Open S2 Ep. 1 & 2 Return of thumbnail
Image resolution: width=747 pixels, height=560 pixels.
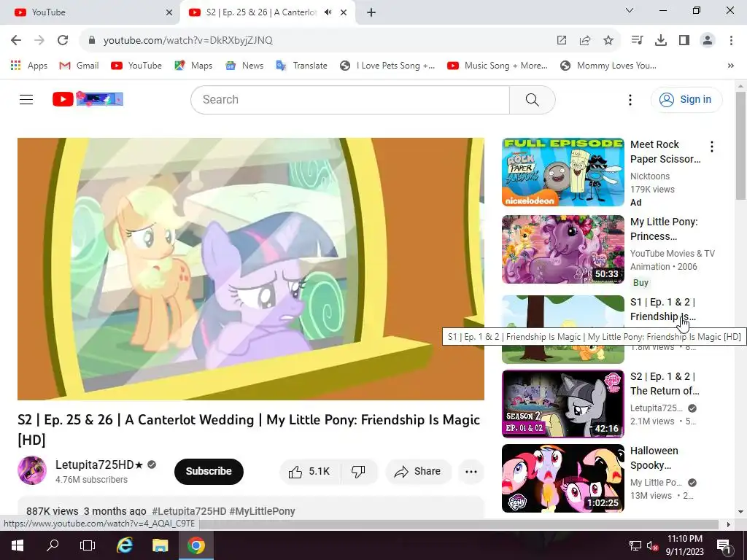562,404
